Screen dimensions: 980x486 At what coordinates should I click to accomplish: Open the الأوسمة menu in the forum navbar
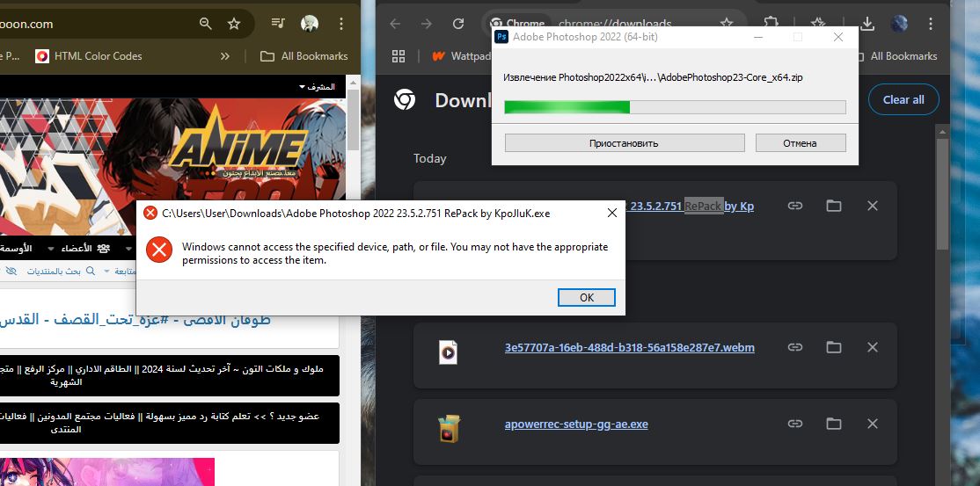tap(17, 249)
